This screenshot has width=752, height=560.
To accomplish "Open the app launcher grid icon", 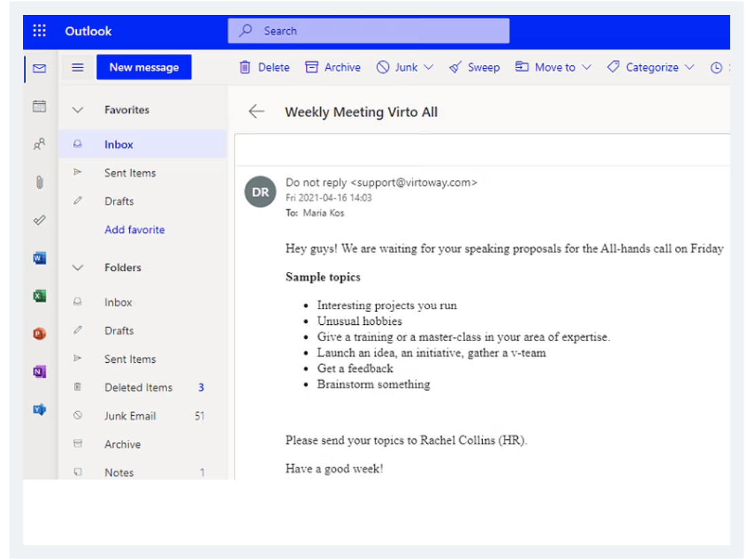I will [x=39, y=31].
